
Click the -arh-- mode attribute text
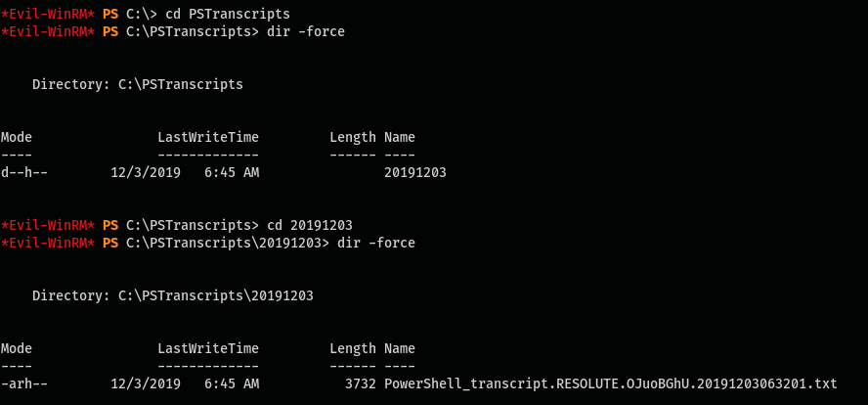23,383
